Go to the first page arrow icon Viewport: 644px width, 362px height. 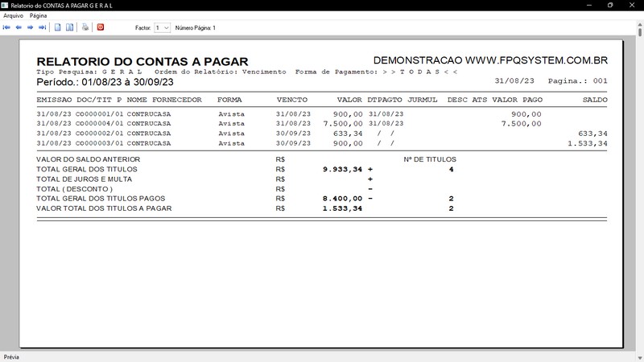click(6, 27)
